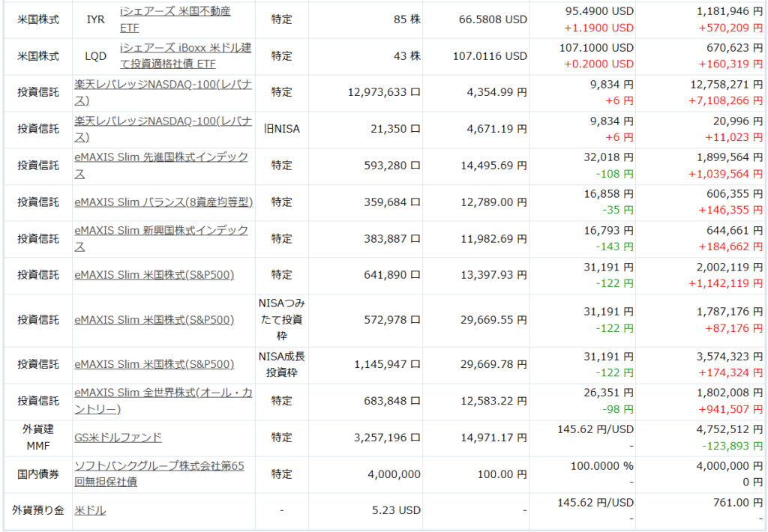Select the average cost "12,789.00 円"
The image size is (768, 532).
(x=493, y=202)
